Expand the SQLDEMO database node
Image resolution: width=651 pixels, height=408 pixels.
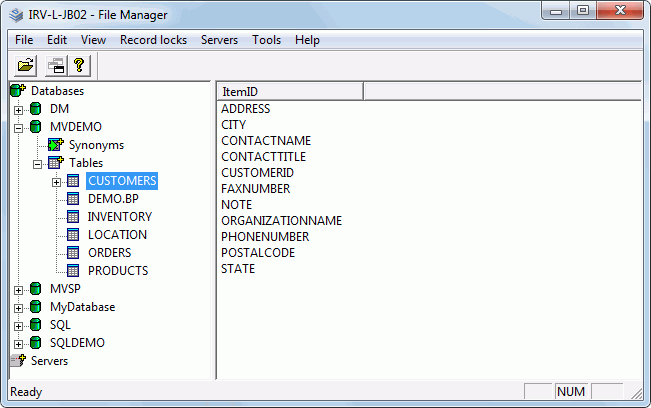pyautogui.click(x=18, y=344)
